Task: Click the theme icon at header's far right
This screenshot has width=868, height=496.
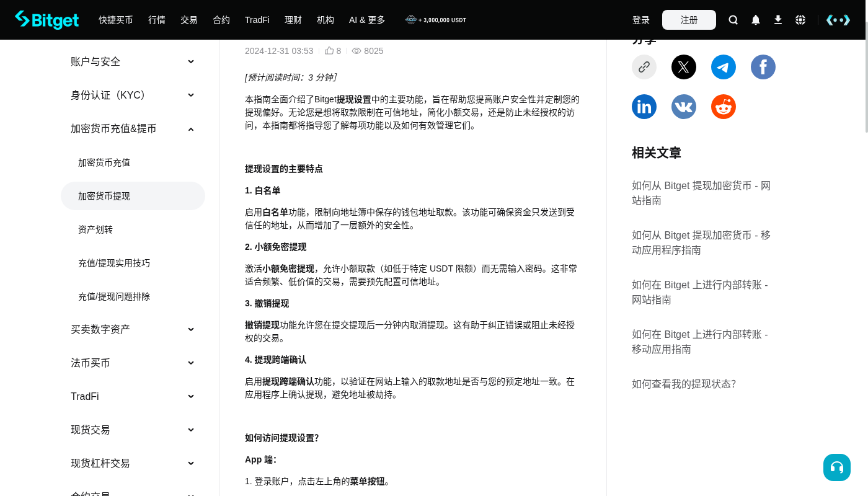Action: click(x=838, y=20)
